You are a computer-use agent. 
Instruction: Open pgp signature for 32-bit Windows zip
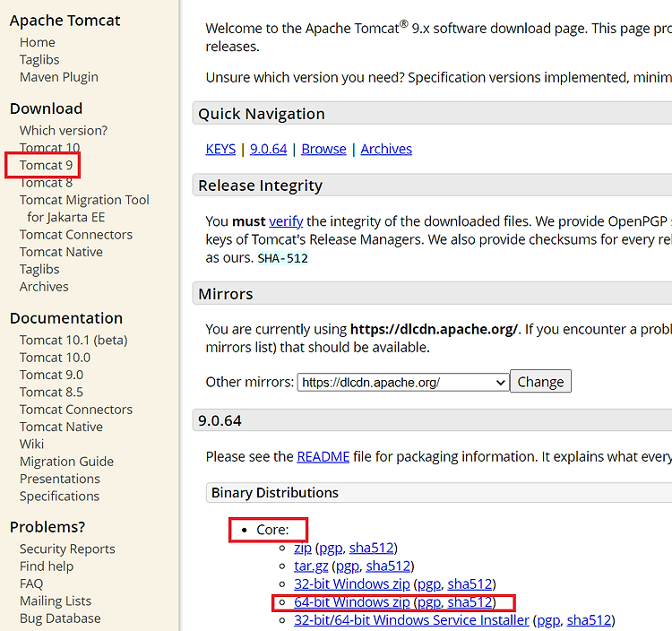click(429, 584)
